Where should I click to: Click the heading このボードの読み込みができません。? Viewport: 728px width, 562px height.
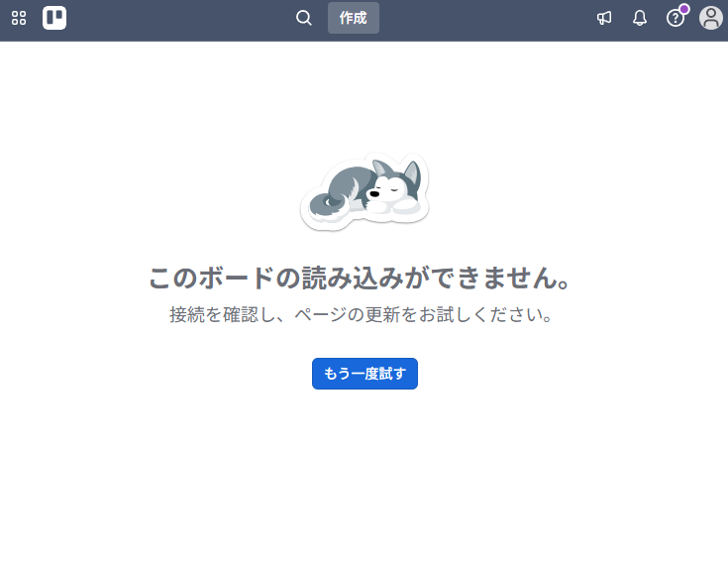point(361,279)
